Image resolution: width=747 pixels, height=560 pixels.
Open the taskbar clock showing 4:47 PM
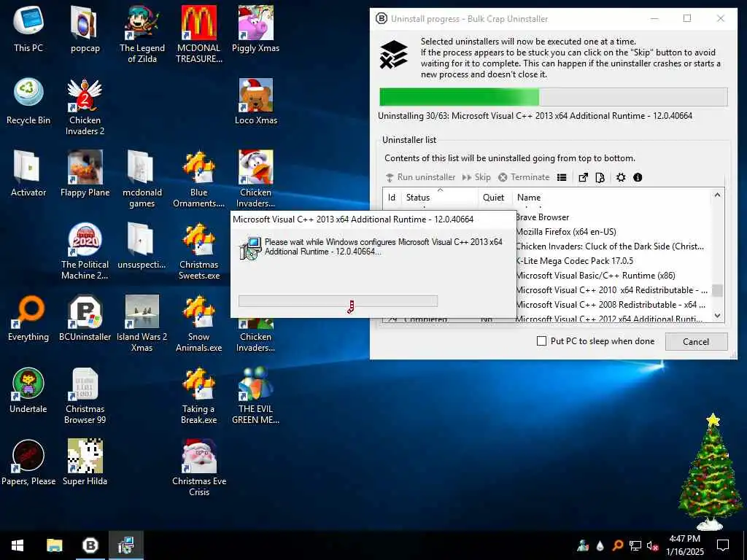pos(684,545)
